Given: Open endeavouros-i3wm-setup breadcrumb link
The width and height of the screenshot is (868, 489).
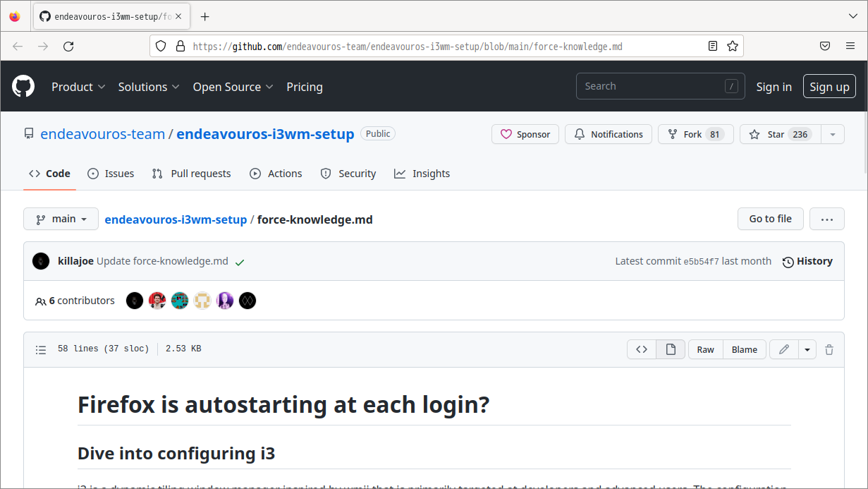Looking at the screenshot, I should tap(176, 219).
